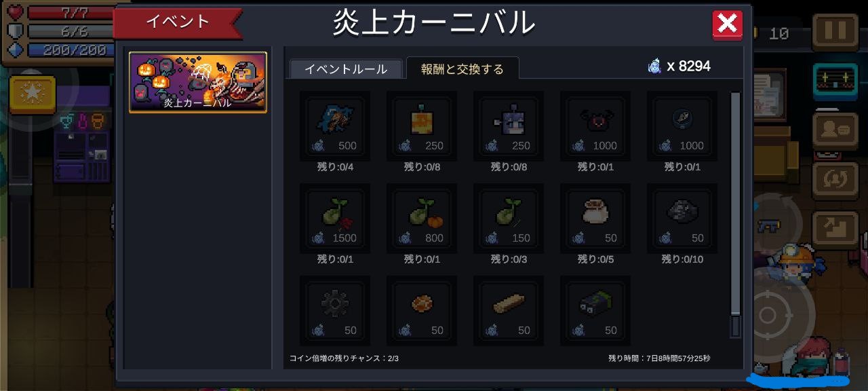Tap the pause button in the corner
This screenshot has width=868, height=391.
tap(835, 30)
